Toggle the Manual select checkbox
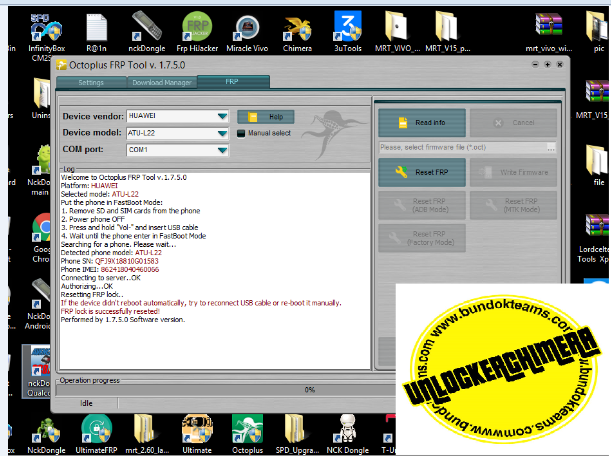 [241, 133]
